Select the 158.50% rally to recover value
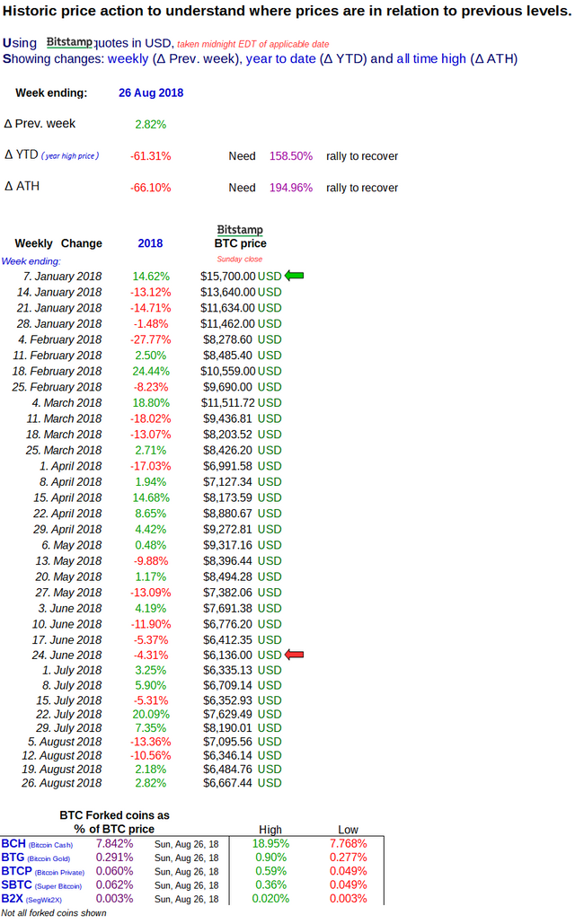Screen dimensions: 575x924 coord(291,156)
